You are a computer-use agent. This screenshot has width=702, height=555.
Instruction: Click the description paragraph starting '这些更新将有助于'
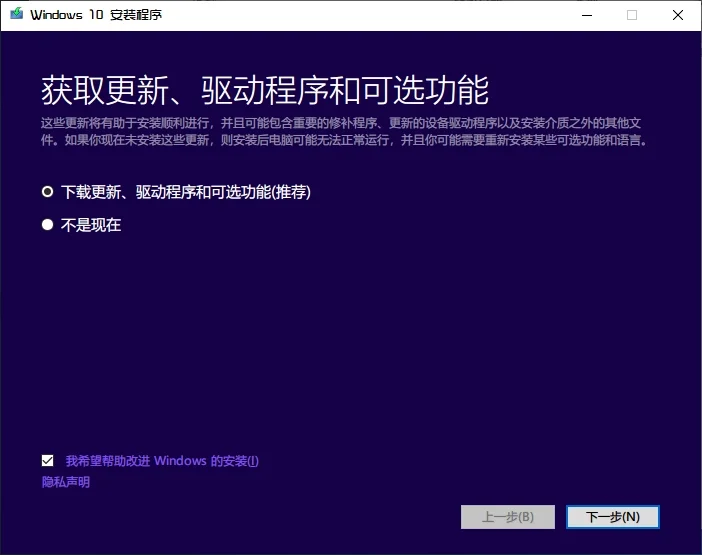point(344,132)
